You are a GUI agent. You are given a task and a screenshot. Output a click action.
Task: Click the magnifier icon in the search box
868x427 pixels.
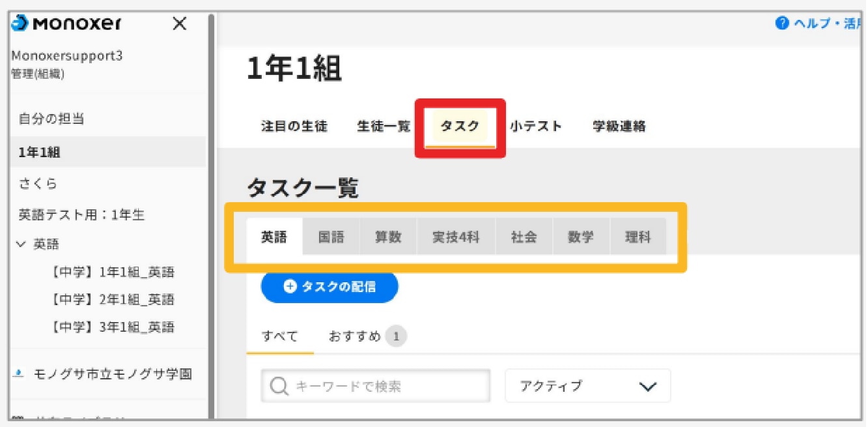pos(279,387)
